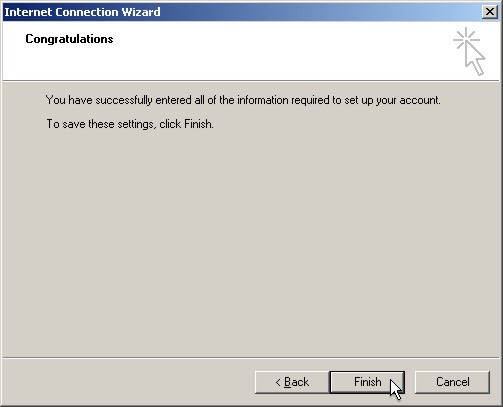
Task: Click the Congratulations heading
Action: click(x=69, y=39)
